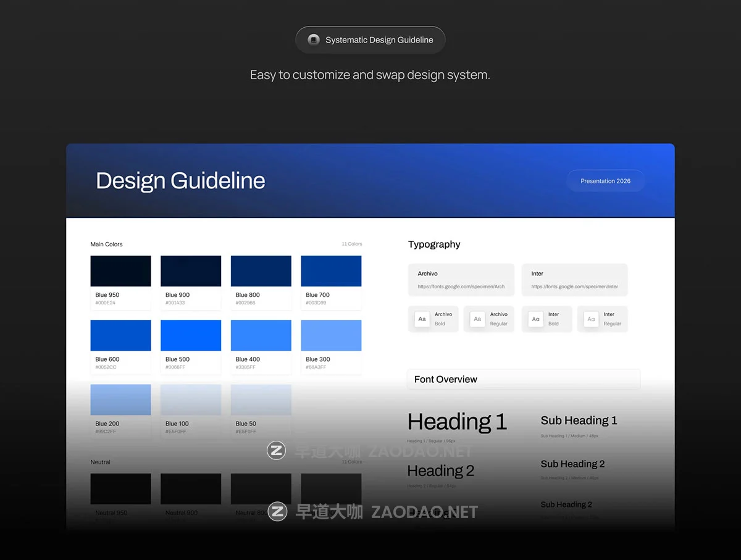Click the large Heading 1 text sample
Image resolution: width=741 pixels, height=560 pixels.
click(x=457, y=422)
